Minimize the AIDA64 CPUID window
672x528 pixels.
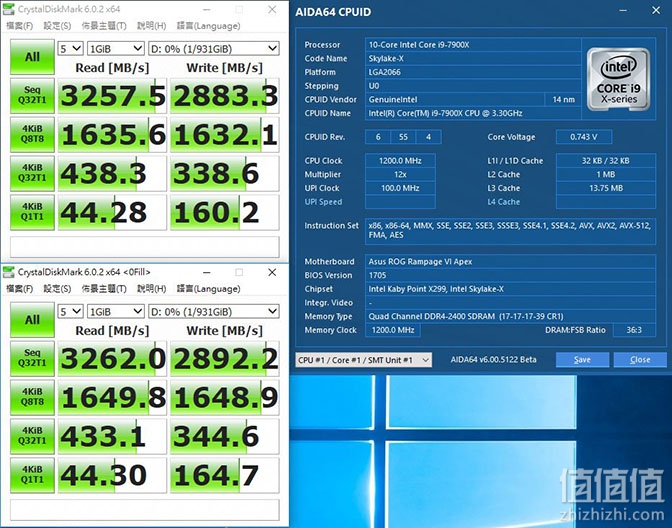pyautogui.click(x=623, y=10)
